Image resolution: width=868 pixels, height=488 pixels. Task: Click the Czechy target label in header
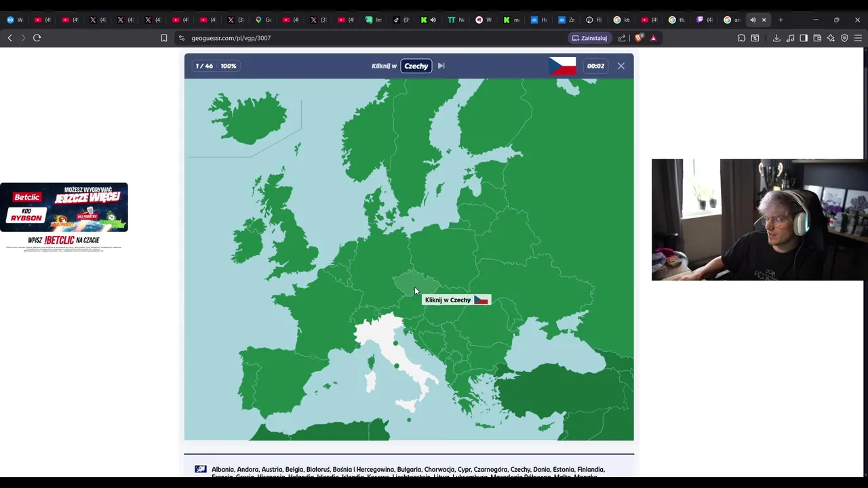[x=416, y=66]
